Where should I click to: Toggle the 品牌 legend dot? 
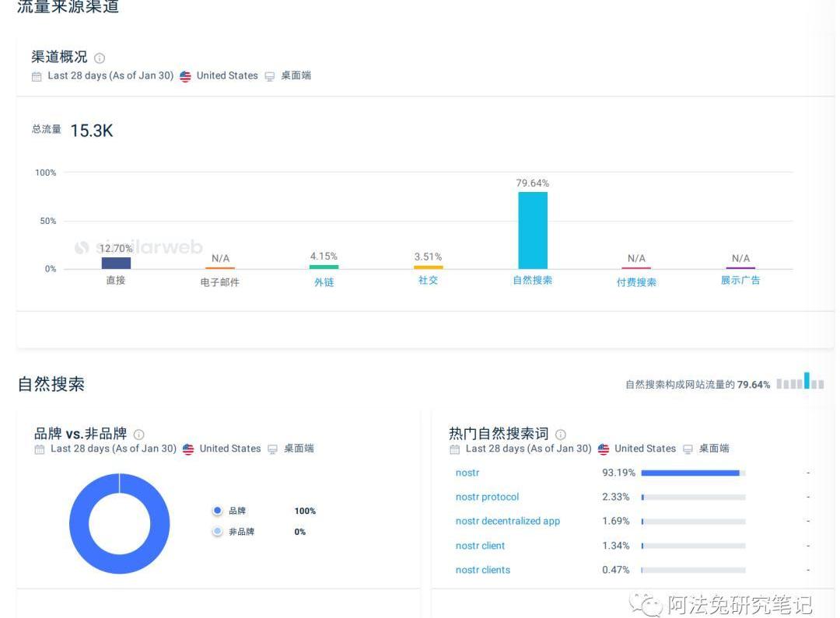click(x=218, y=511)
